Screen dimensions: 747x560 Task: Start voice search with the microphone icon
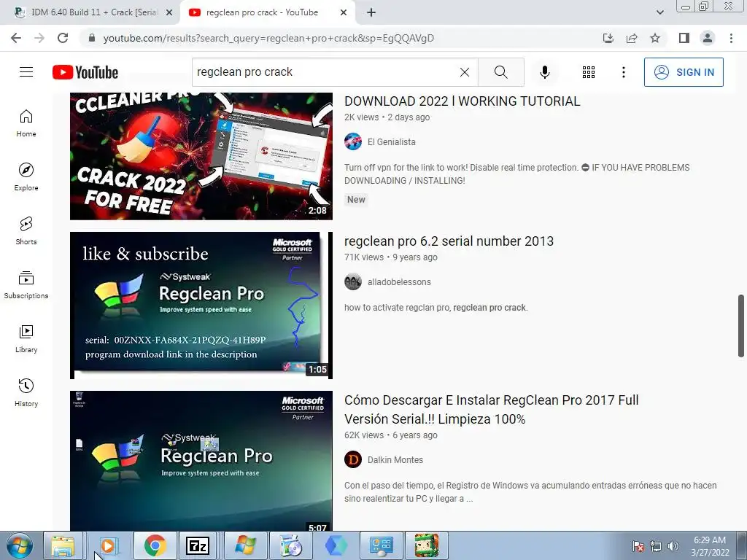pos(544,72)
